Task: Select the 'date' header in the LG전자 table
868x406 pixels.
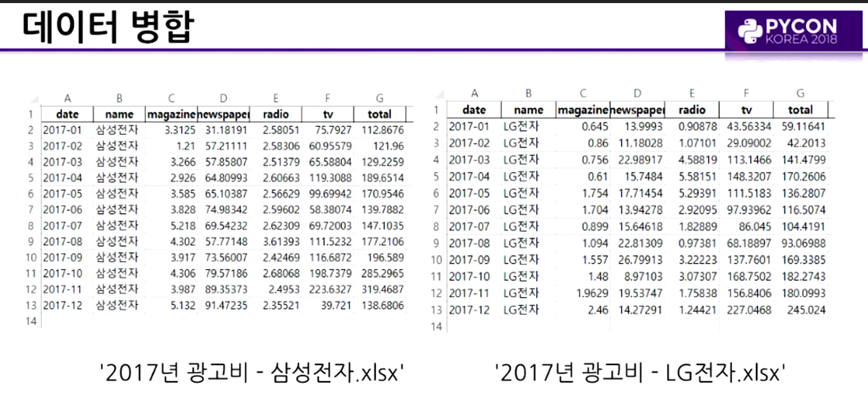Action: (474, 110)
